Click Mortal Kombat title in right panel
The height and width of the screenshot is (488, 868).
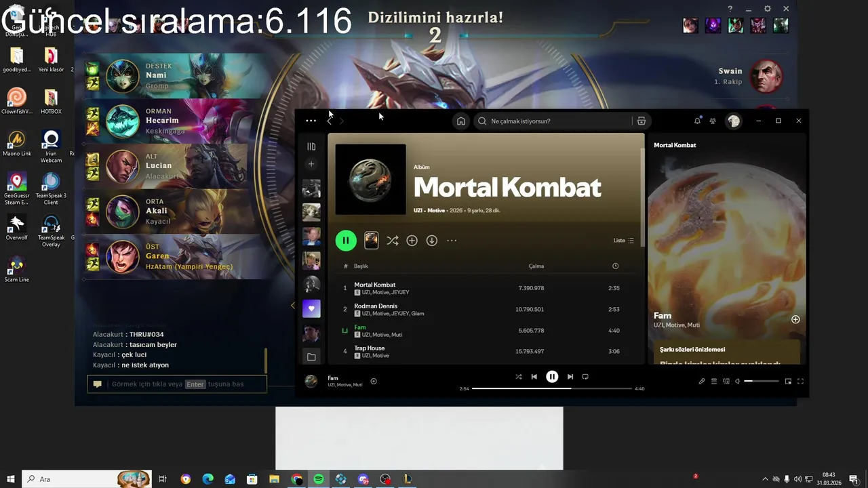click(x=675, y=145)
